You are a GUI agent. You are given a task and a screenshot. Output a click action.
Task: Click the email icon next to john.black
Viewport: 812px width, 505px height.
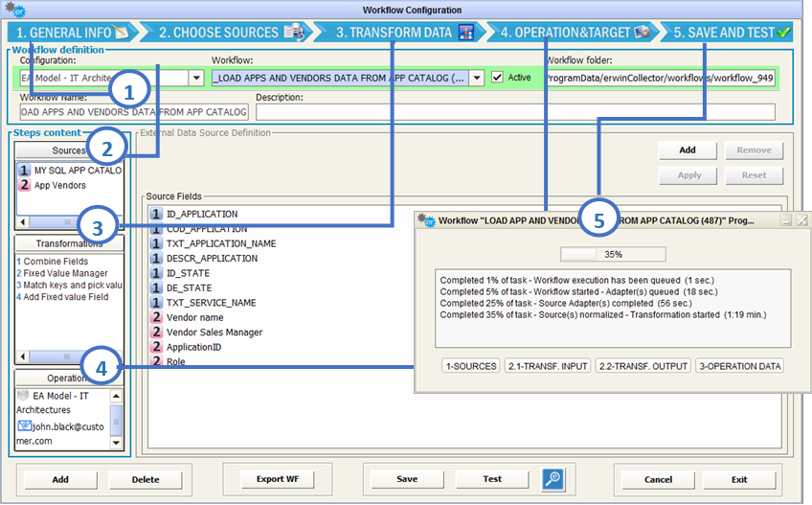pyautogui.click(x=24, y=426)
